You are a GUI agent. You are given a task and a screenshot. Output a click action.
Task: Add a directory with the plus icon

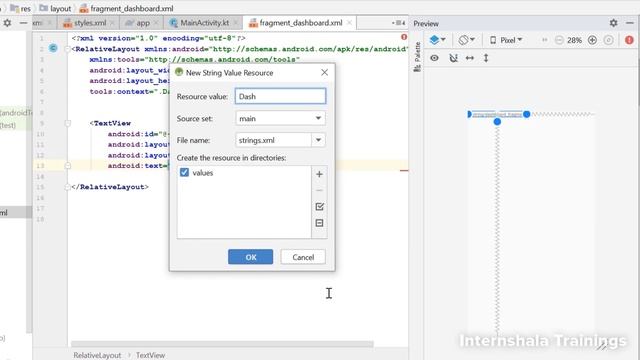[x=320, y=174]
